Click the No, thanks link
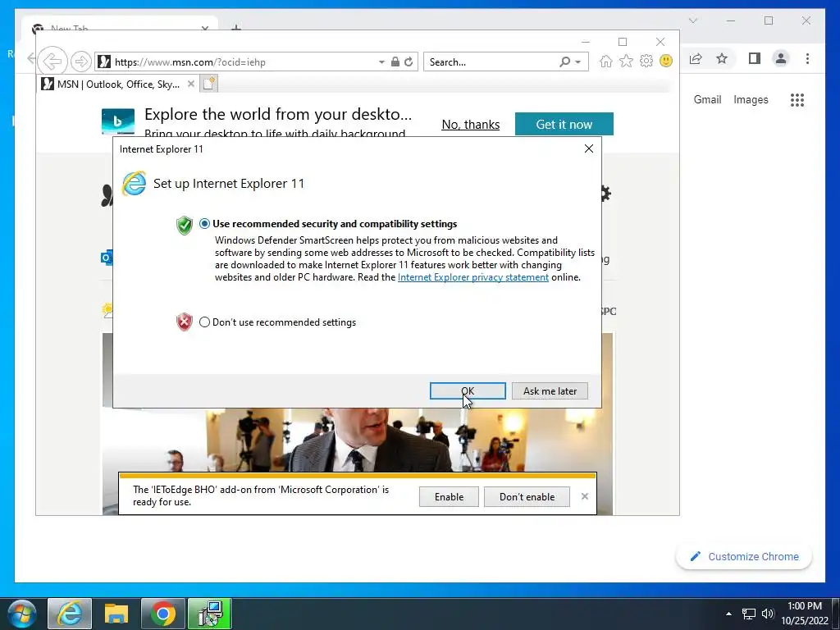 470,125
